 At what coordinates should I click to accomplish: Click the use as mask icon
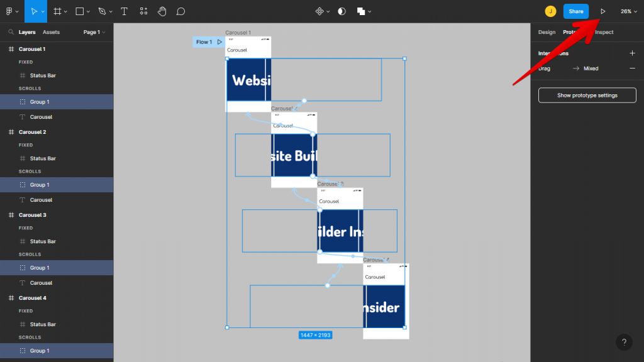pos(341,11)
